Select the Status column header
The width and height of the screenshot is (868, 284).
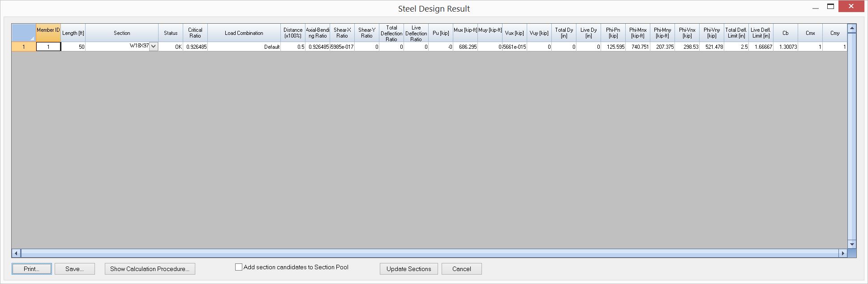(171, 33)
